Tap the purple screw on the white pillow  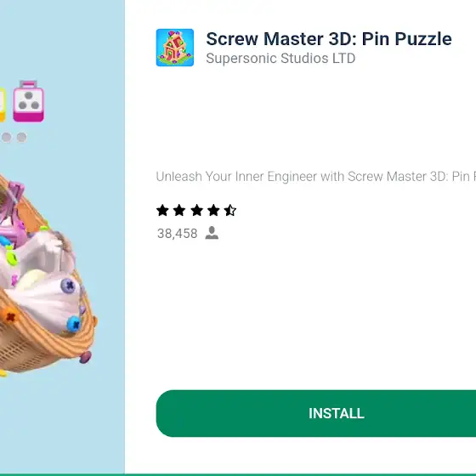[x=68, y=286]
